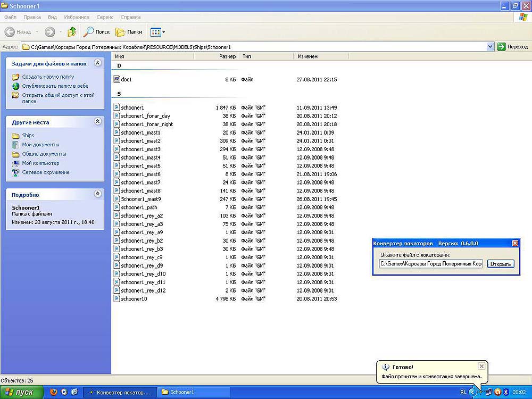Click the Переход go button
532x399 pixels.
(512, 47)
